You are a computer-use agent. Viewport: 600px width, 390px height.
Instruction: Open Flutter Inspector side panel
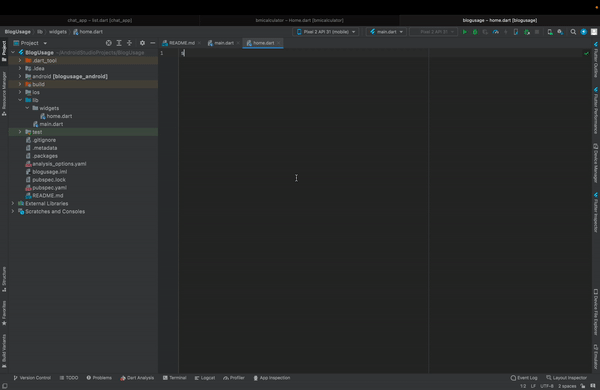596,212
